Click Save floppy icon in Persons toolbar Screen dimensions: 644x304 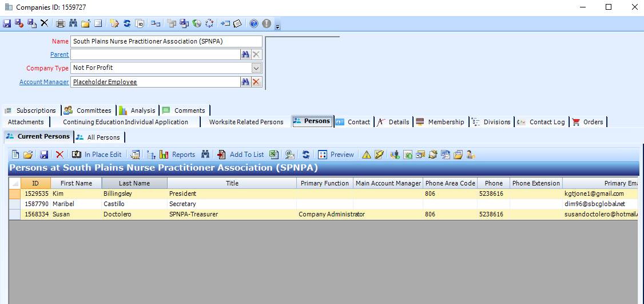[x=44, y=155]
